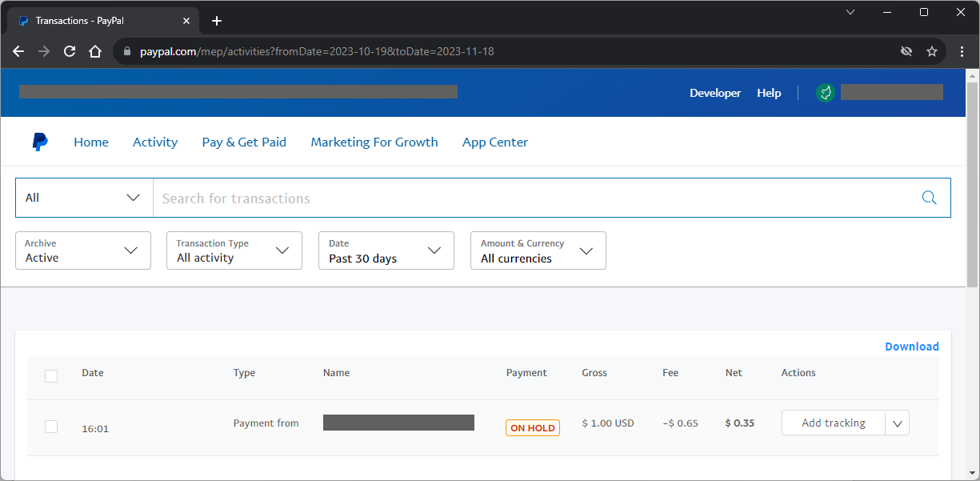
Task: Open a new browser tab with the plus icon
Action: (x=216, y=20)
